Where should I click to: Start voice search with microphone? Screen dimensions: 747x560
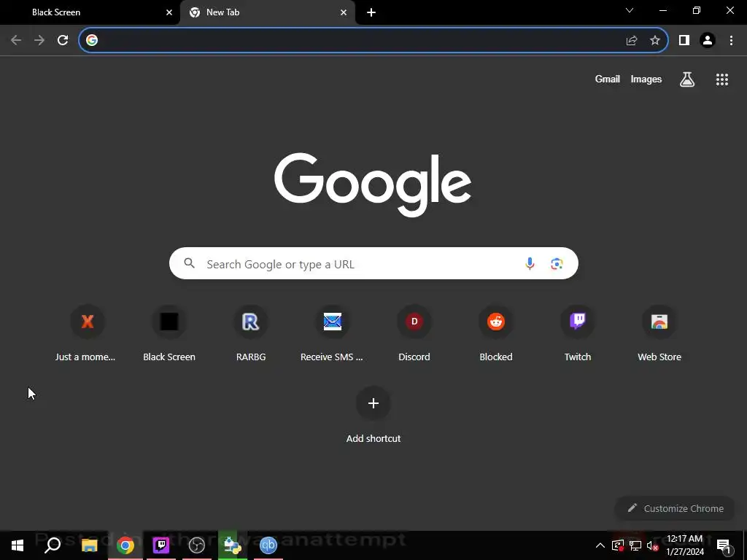pos(530,263)
